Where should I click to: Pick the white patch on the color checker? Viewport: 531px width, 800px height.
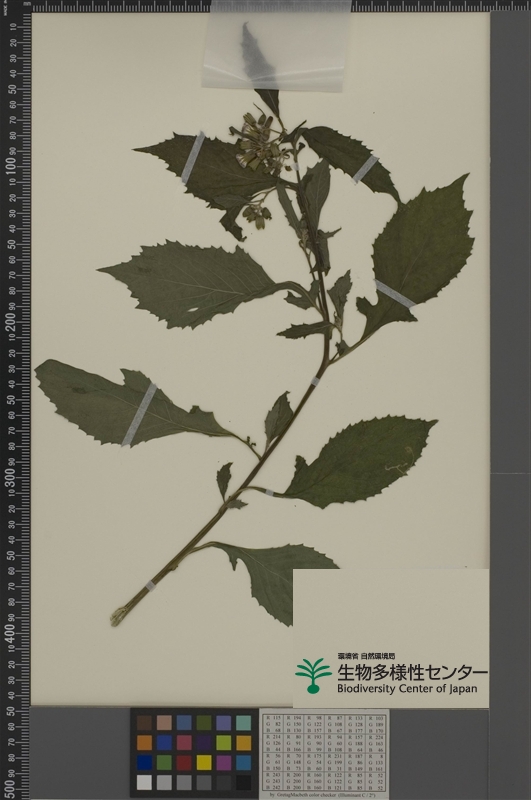click(144, 782)
